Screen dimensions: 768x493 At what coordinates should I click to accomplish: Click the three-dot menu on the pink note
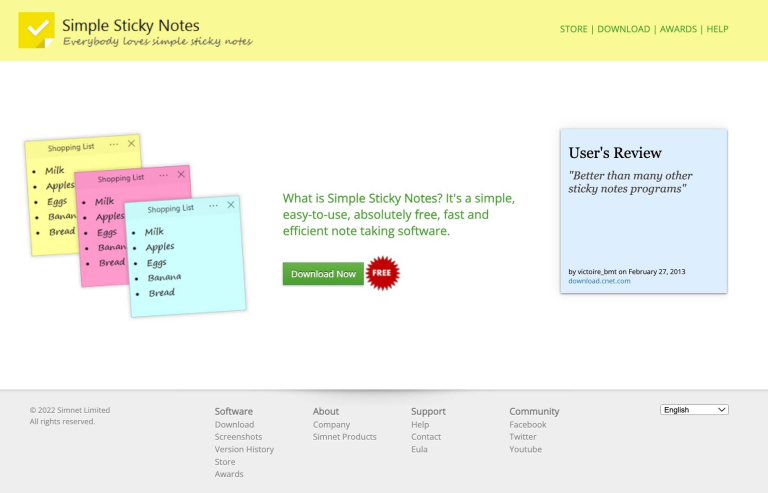click(x=164, y=175)
